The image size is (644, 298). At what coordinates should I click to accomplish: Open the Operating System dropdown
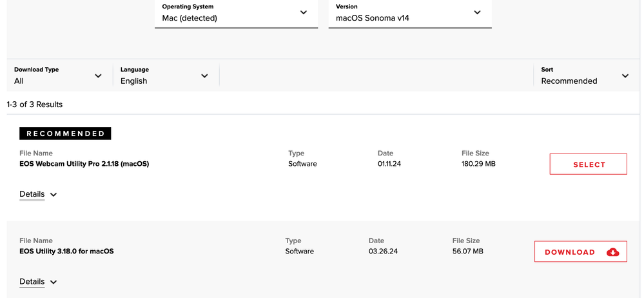click(x=236, y=14)
